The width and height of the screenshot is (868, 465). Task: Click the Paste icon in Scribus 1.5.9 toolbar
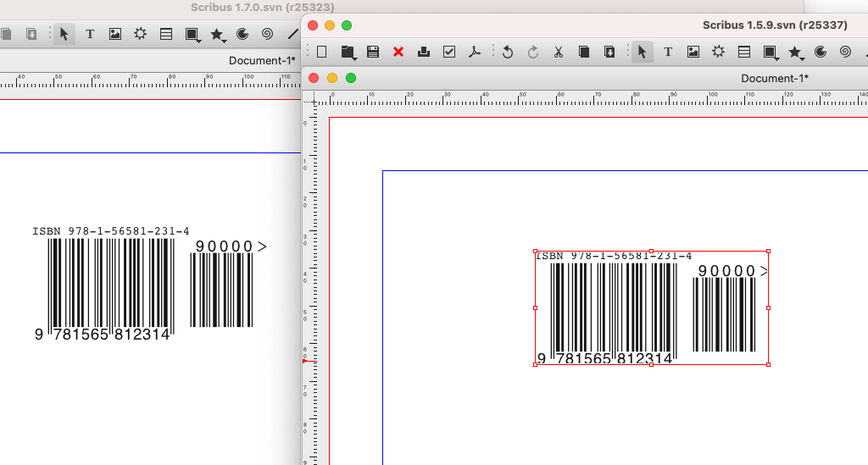[609, 52]
